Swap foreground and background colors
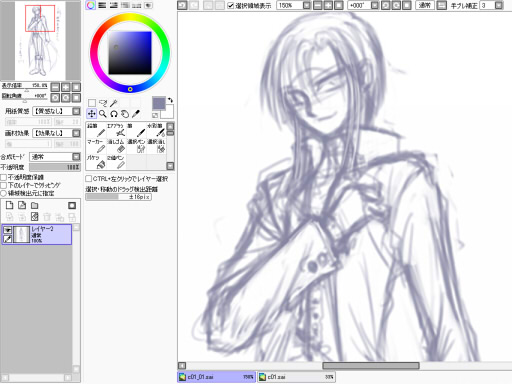Image resolution: width=512 pixels, height=384 pixels. [x=170, y=100]
